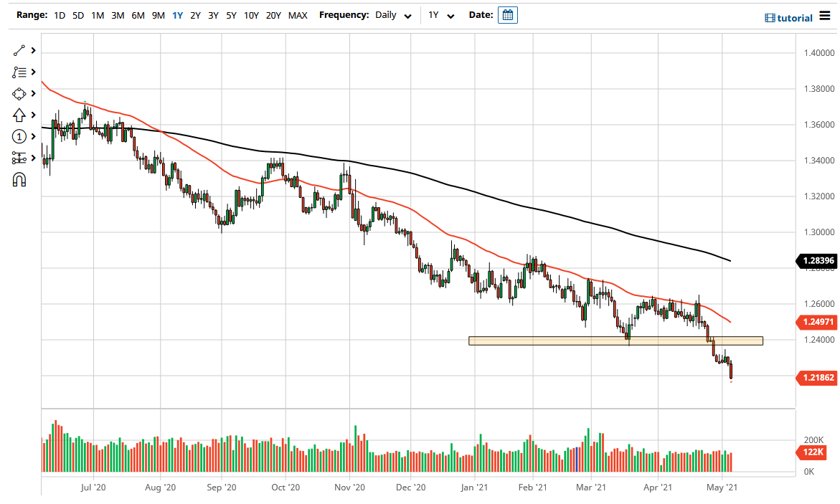Viewport: 840px width, 504px height.
Task: Select the trendline drawing tool
Action: pos(19,50)
